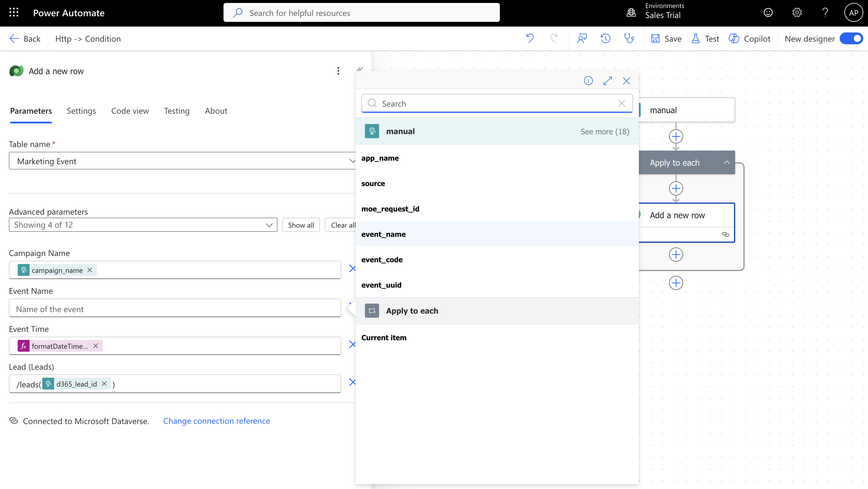Add a step after Add a new row

point(676,255)
